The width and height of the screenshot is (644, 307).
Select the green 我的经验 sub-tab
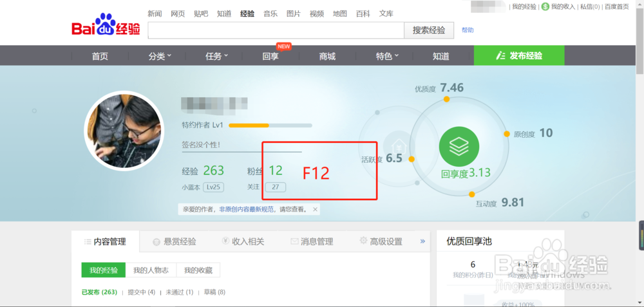104,270
